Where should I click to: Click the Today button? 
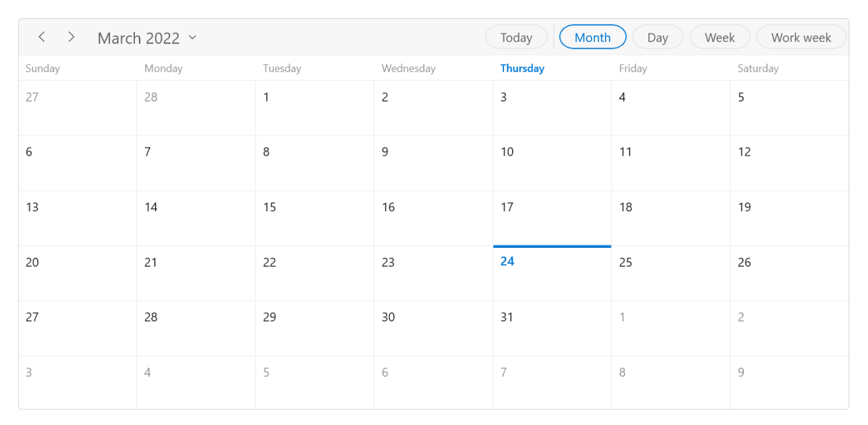click(516, 37)
